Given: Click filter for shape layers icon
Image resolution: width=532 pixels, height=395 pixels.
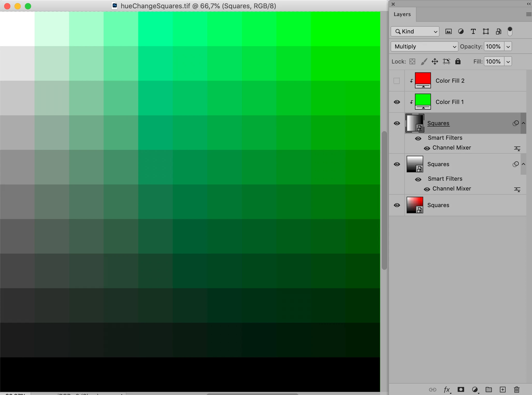Looking at the screenshot, I should click(x=486, y=31).
